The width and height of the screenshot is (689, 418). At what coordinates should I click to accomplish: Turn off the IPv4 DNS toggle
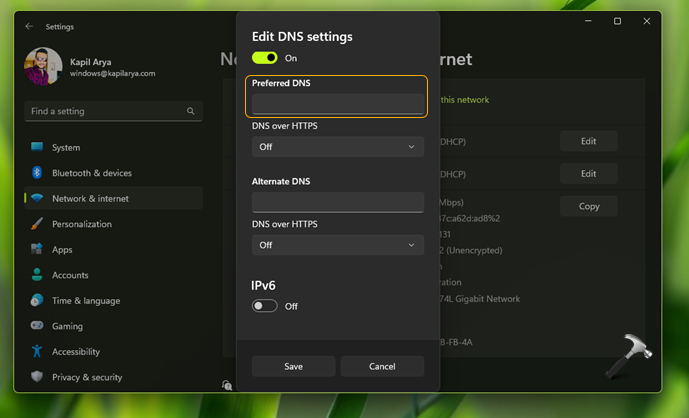pos(265,58)
